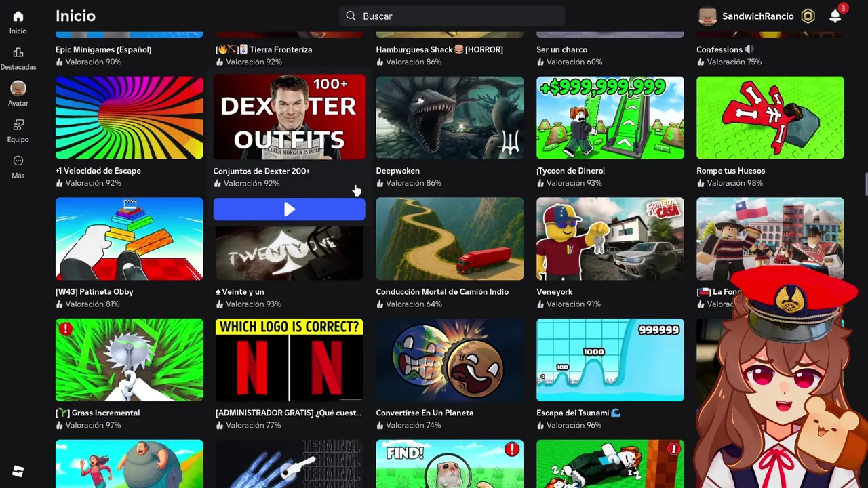The width and height of the screenshot is (868, 488).
Task: Open the Terminal x-ray hand thumbnail
Action: click(289, 464)
